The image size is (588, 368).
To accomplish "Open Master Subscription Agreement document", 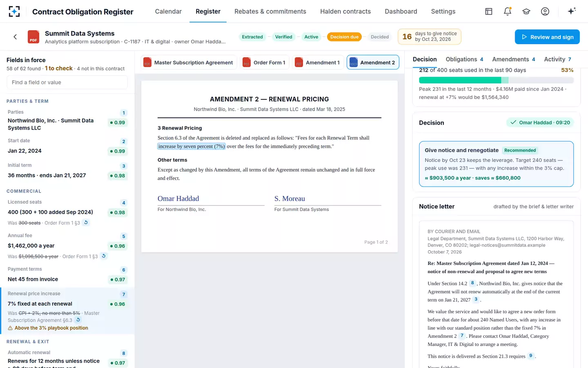I will (x=189, y=62).
